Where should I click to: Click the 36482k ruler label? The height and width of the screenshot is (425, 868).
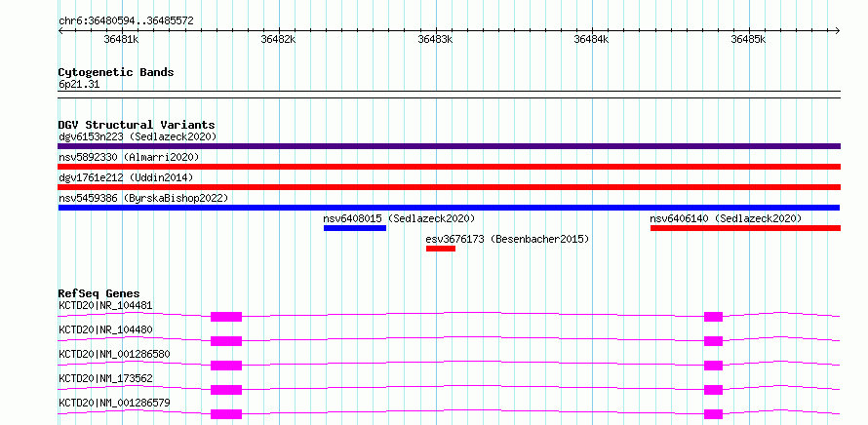[279, 39]
